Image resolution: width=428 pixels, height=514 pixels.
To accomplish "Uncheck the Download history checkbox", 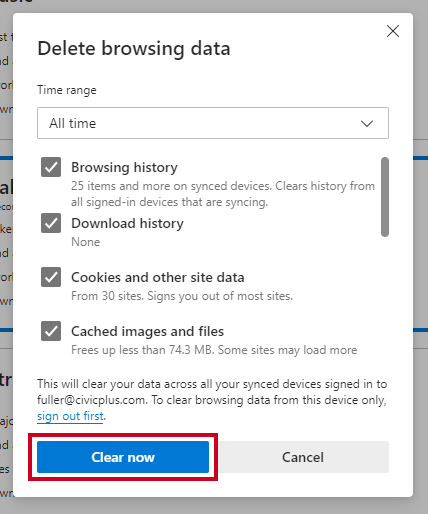I will point(51,223).
